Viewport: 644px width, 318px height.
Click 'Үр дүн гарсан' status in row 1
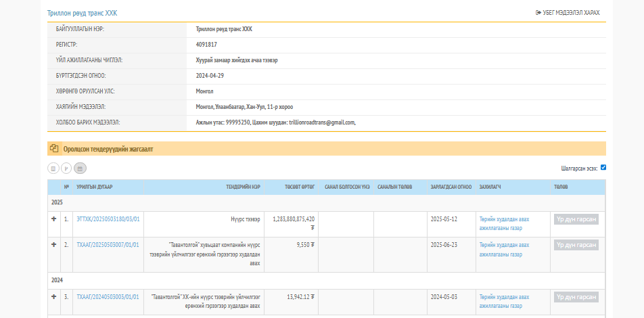(x=576, y=219)
